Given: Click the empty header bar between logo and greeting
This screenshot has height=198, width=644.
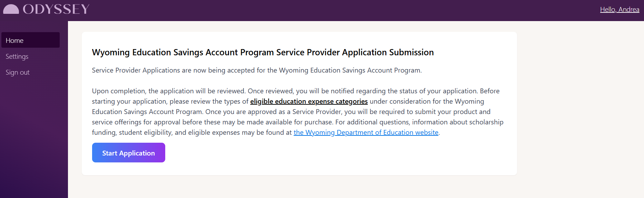Looking at the screenshot, I should point(345,10).
